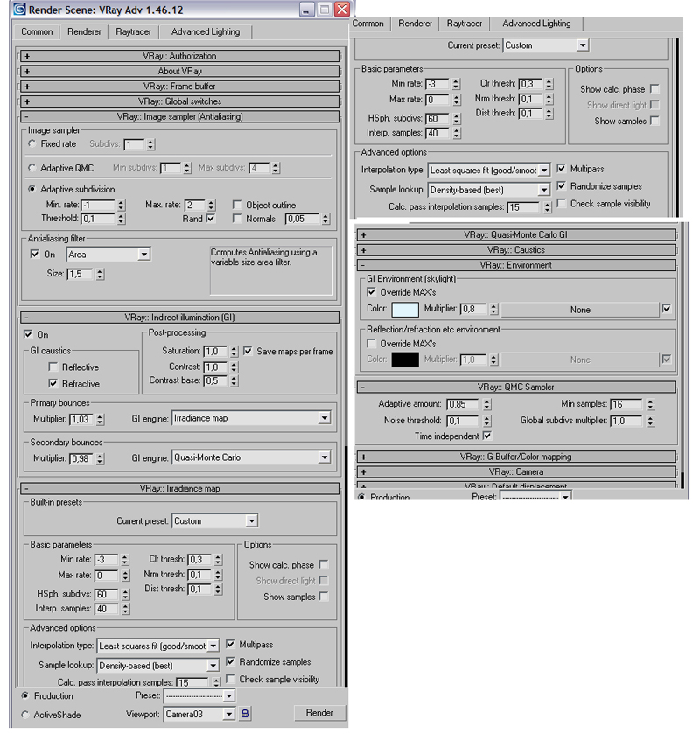Toggle GI Environment map enable checkbox beside None
This screenshot has width=700, height=740.
667,309
